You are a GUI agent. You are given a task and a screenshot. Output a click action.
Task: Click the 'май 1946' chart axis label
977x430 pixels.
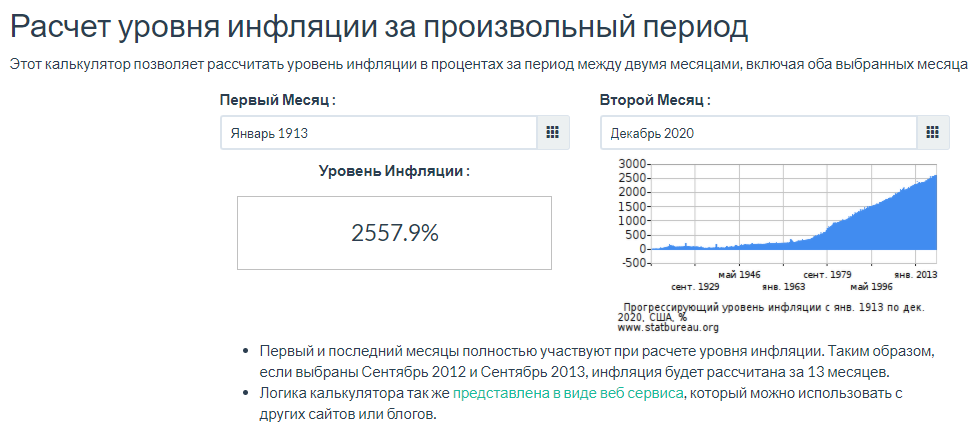pos(740,273)
